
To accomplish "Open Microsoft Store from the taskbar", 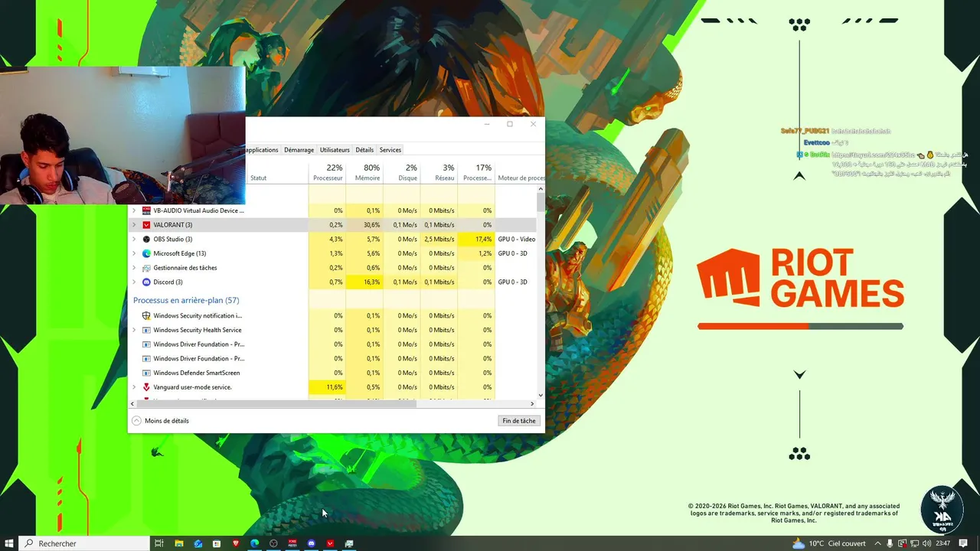I will point(217,543).
